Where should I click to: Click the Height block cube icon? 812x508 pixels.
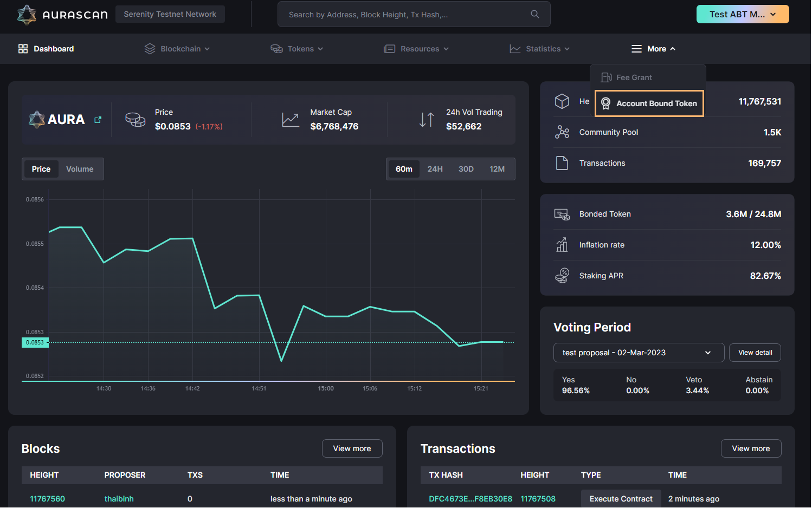click(x=562, y=101)
